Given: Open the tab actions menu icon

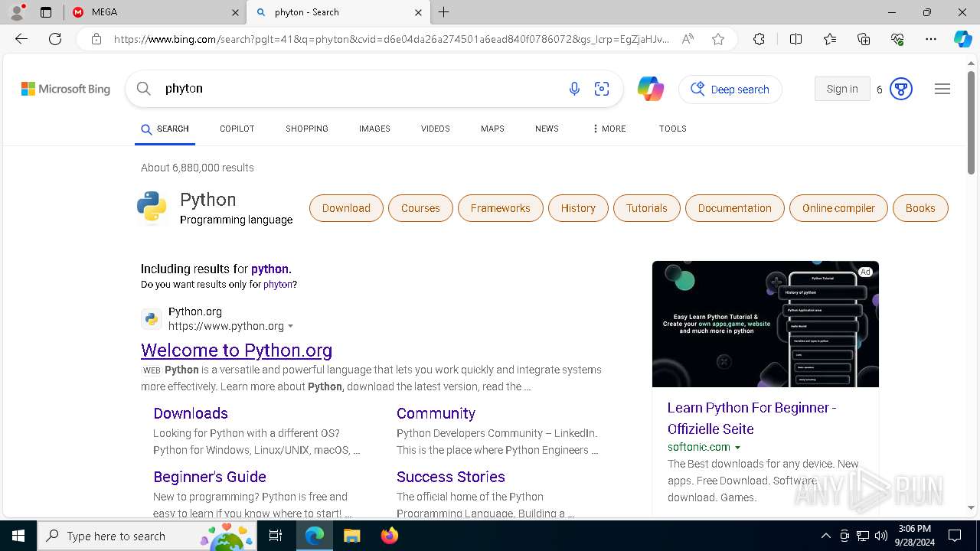Looking at the screenshot, I should point(46,12).
